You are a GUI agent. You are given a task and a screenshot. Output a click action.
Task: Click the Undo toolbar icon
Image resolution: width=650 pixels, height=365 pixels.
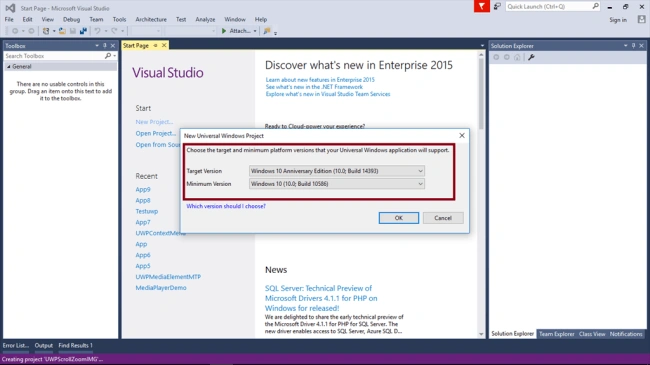point(97,31)
